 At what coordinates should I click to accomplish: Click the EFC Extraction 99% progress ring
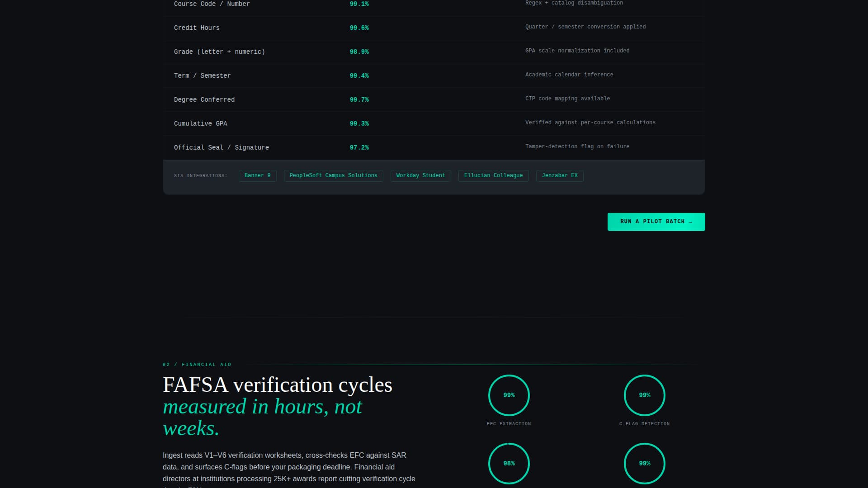509,395
